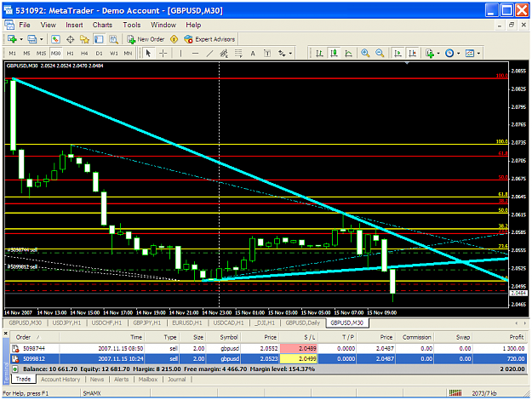The height and width of the screenshot is (400, 532).
Task: Sort by the Profit column header
Action: pyautogui.click(x=501, y=337)
